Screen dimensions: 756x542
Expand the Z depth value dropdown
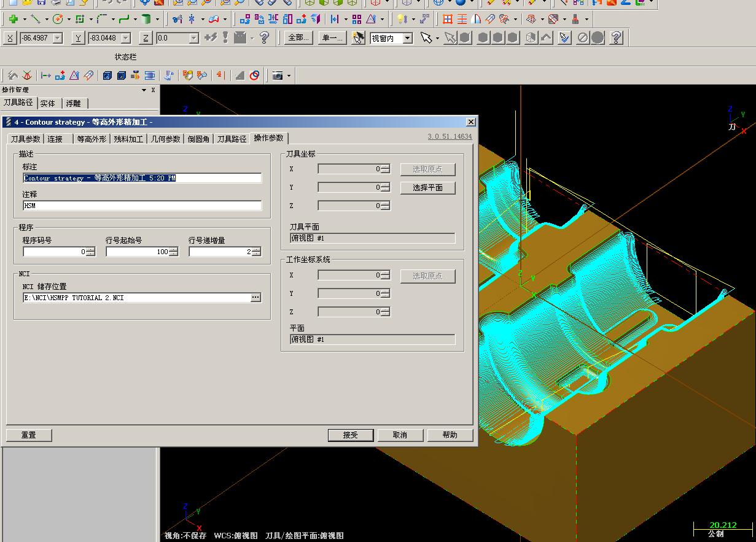point(193,38)
